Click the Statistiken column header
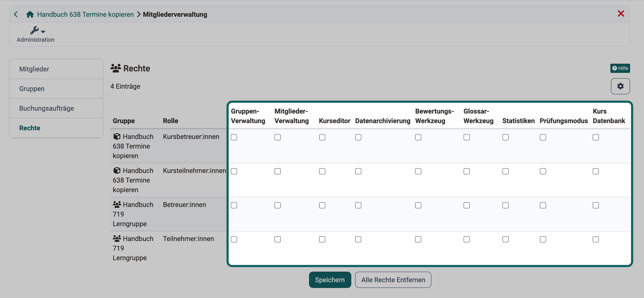The height and width of the screenshot is (298, 644). [518, 121]
